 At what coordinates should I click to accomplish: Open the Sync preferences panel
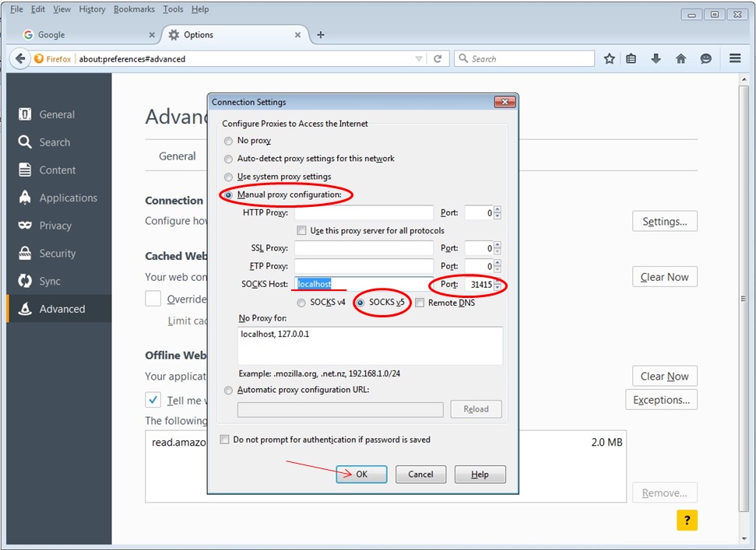[x=51, y=281]
